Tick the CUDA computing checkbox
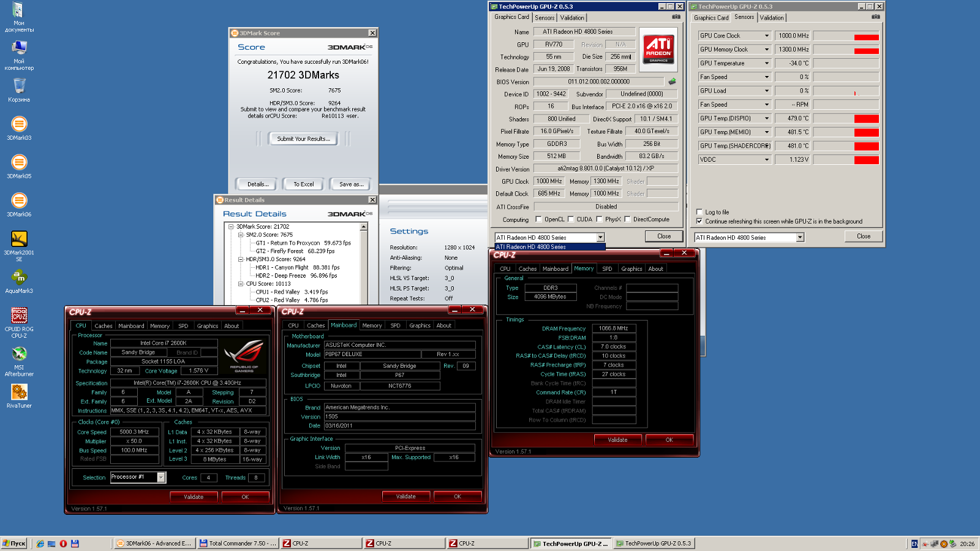 (571, 219)
